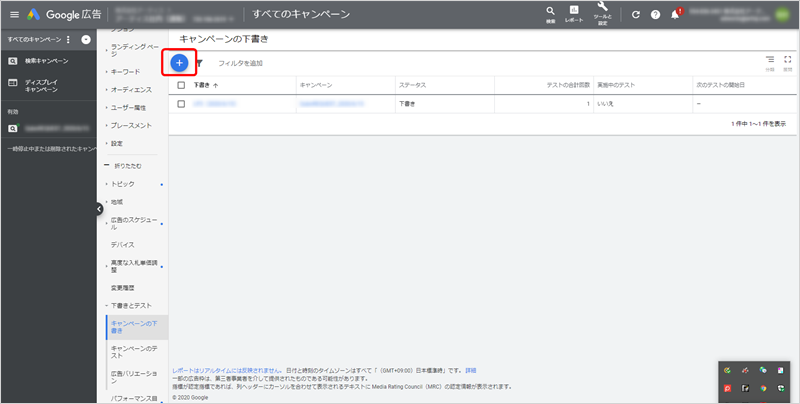Open 広告バリエーション in navigation
Screen dimensions: 800x404
point(136,377)
